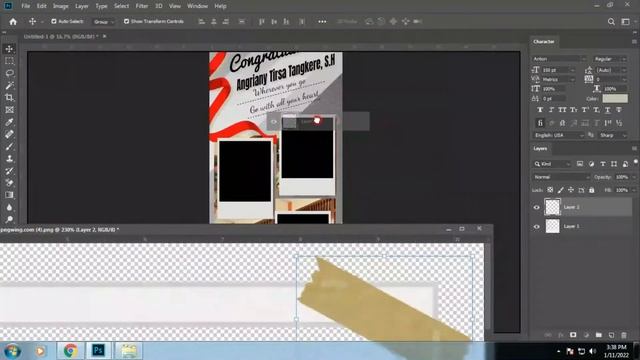This screenshot has width=640, height=360.
Task: Toggle All Caps in Character panel
Action: 562,110
